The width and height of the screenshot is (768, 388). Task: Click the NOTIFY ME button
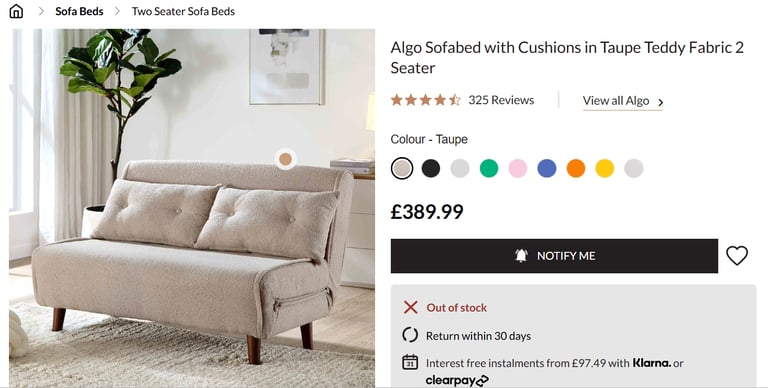[554, 256]
